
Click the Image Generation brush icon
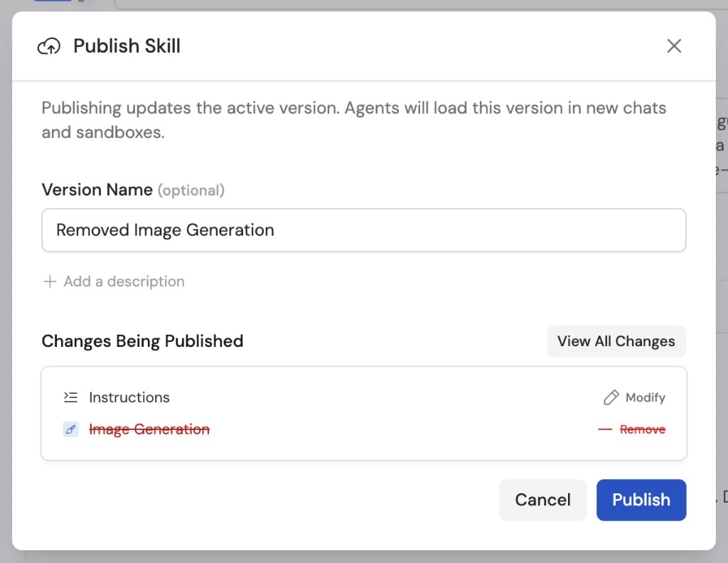[x=70, y=429]
